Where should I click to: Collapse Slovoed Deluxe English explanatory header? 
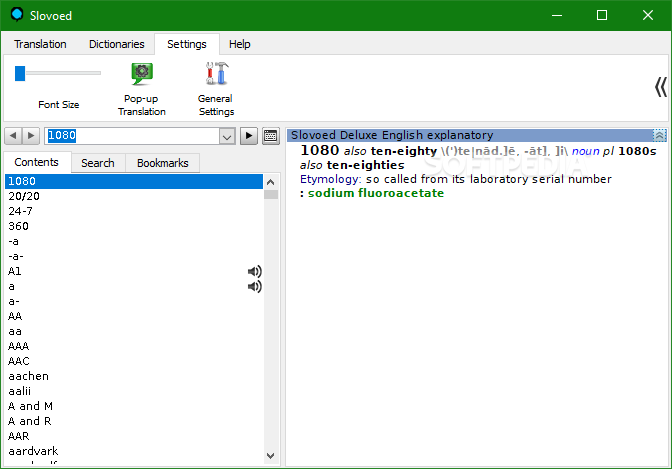pos(660,135)
